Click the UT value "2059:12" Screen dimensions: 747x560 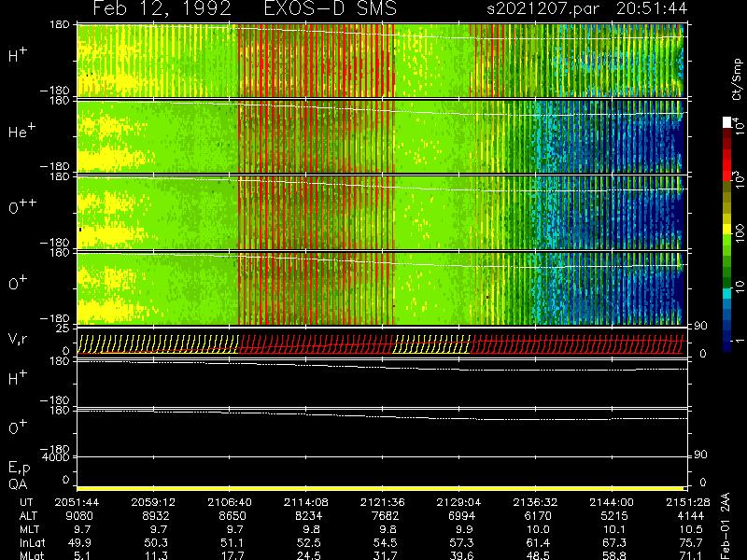pyautogui.click(x=153, y=502)
